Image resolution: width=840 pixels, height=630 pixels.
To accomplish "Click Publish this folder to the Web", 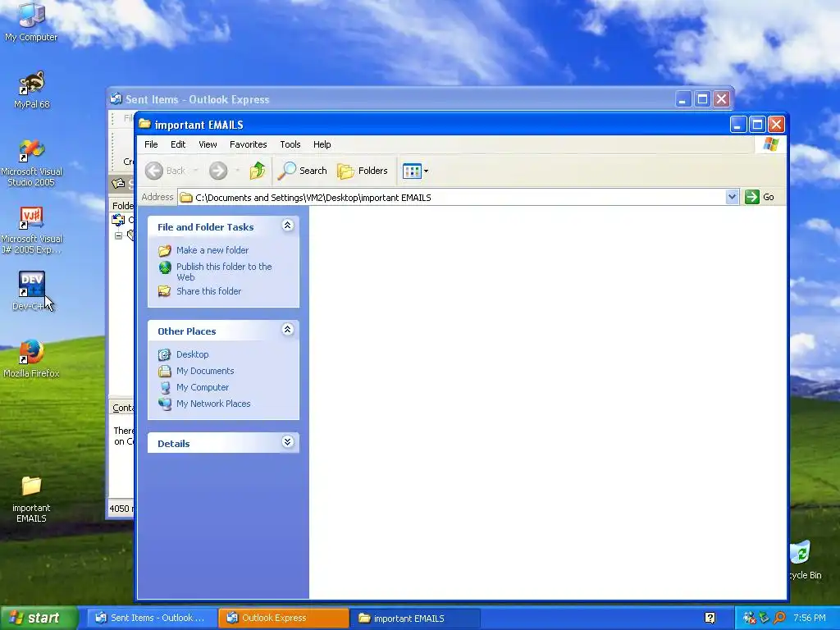I will 216,272.
